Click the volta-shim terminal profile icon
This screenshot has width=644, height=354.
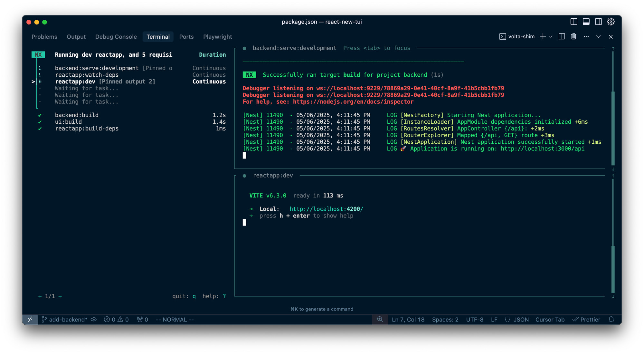502,37
